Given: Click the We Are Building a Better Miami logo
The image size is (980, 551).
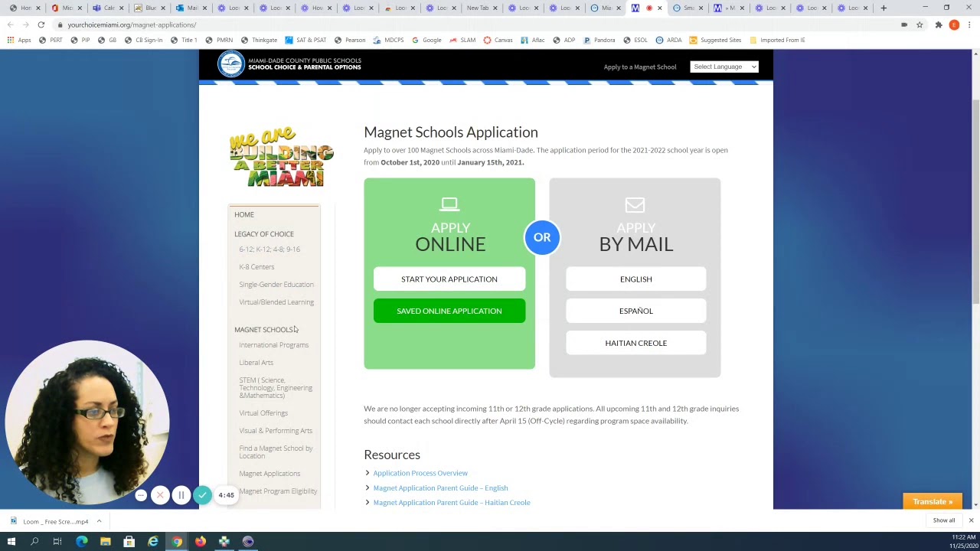Looking at the screenshot, I should [x=282, y=158].
